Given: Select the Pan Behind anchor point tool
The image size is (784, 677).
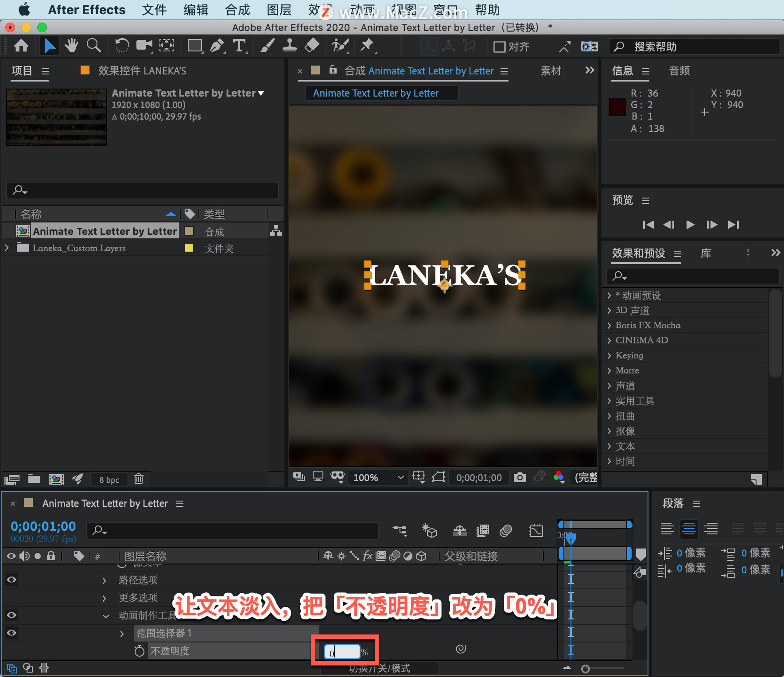Looking at the screenshot, I should 167,46.
